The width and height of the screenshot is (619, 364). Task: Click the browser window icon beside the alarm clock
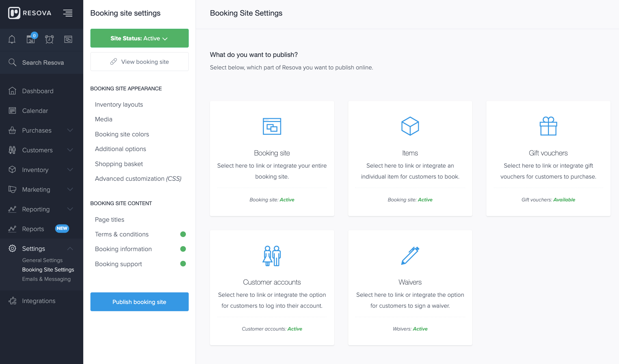tap(68, 39)
